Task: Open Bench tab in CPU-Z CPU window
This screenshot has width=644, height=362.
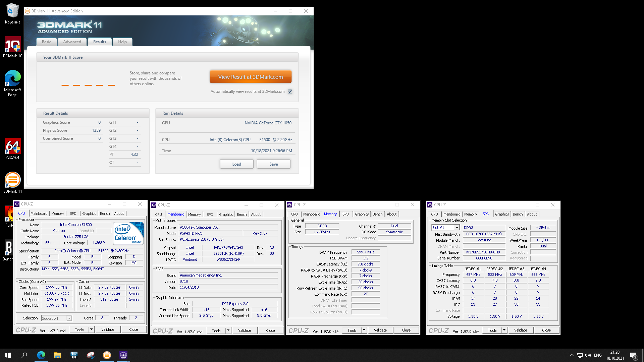Action: 105,214
